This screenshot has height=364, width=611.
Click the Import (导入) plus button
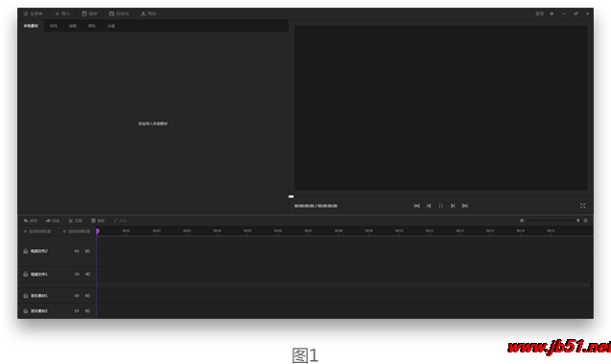pos(62,13)
